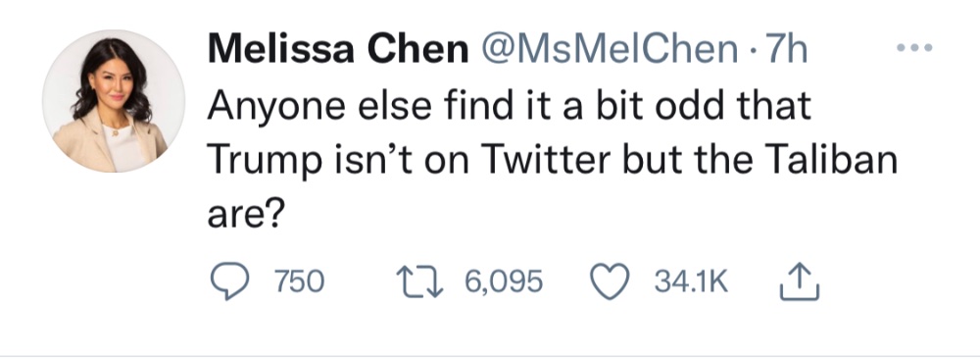
Task: Click the Melissa Chen display name
Action: (x=337, y=48)
